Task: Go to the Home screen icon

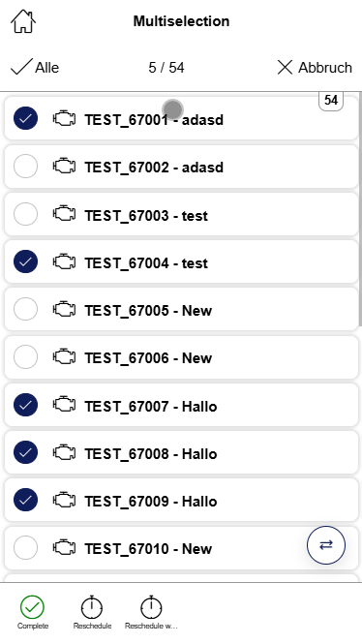Action: click(23, 21)
